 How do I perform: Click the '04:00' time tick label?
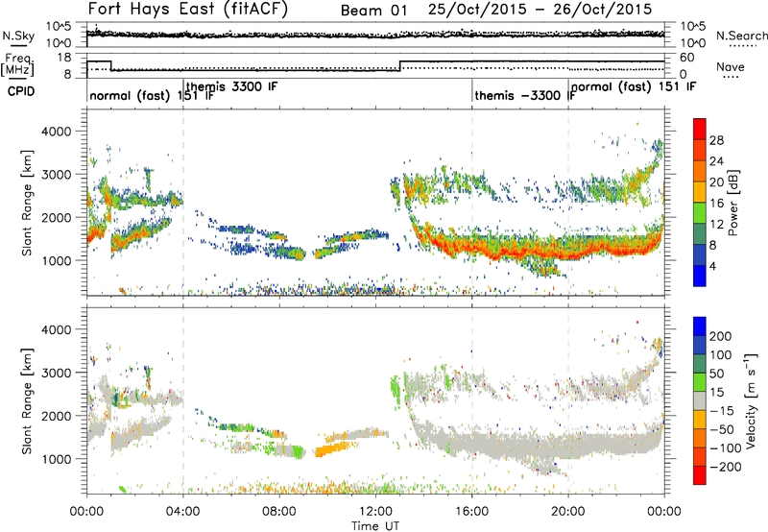pyautogui.click(x=183, y=511)
